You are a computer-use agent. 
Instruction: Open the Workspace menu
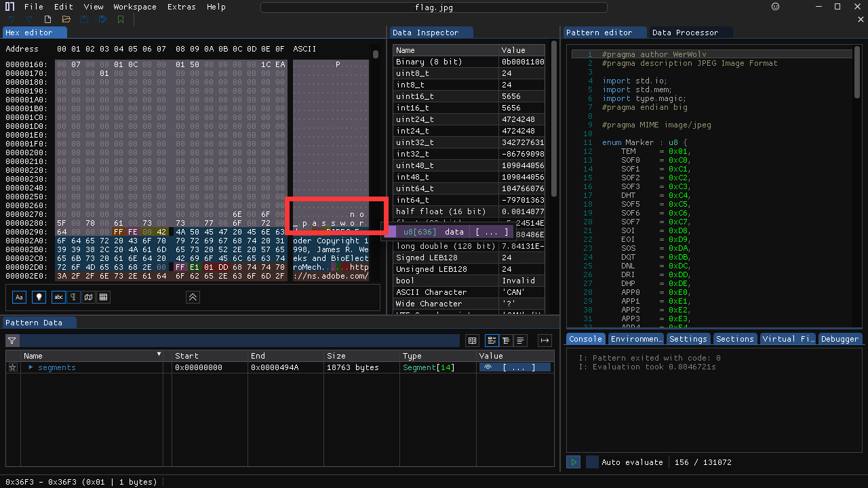tap(134, 7)
